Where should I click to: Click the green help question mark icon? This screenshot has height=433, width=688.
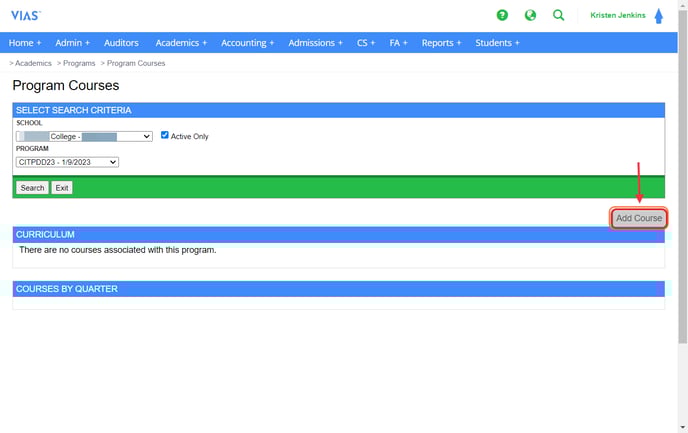pyautogui.click(x=502, y=15)
